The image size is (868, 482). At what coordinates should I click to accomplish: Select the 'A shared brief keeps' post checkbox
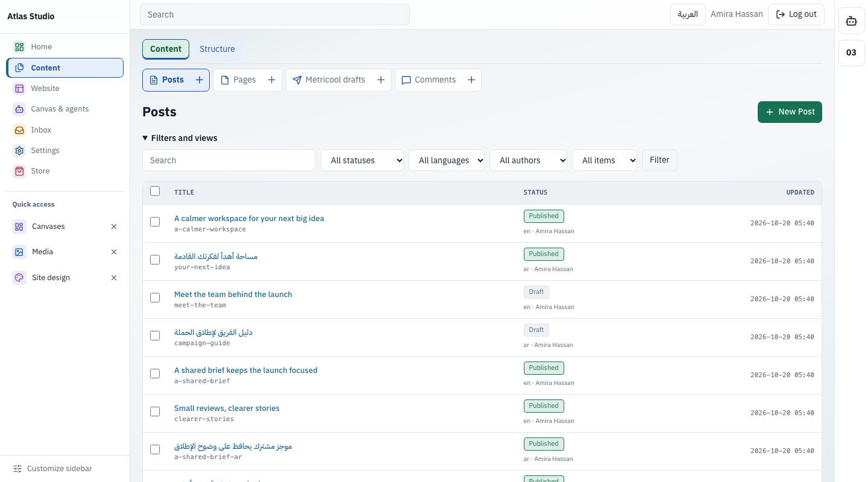(x=155, y=374)
